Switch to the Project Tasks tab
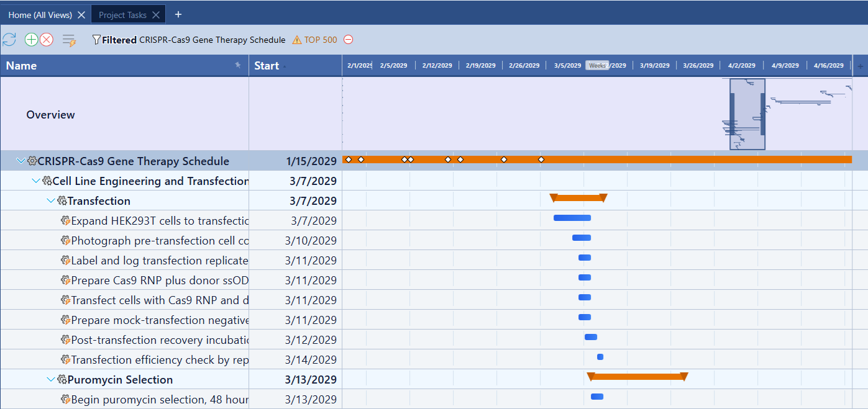This screenshot has height=409, width=868. pos(123,15)
